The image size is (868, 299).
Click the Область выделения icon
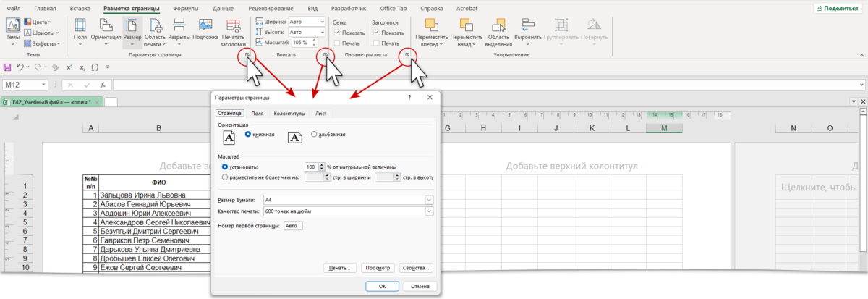[x=498, y=31]
